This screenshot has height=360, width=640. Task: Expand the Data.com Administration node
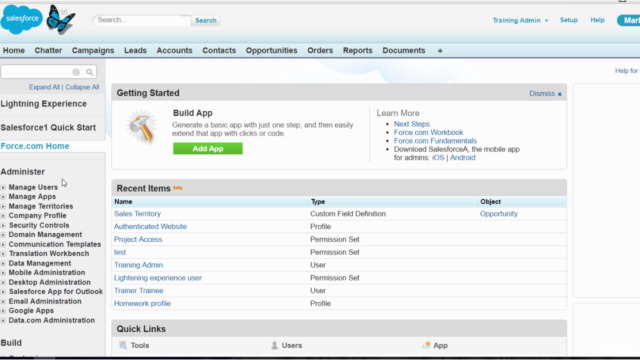tap(3, 321)
